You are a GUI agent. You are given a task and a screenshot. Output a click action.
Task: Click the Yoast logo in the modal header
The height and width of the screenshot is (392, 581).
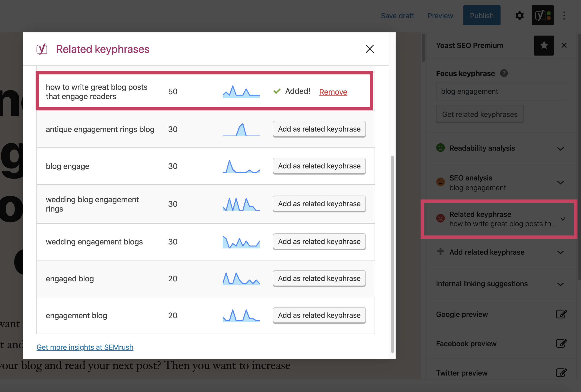[x=42, y=49]
